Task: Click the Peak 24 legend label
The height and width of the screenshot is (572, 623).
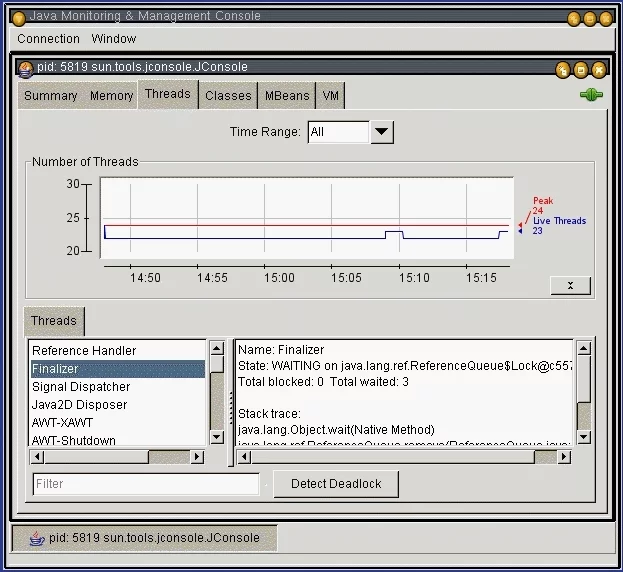Action: click(543, 205)
